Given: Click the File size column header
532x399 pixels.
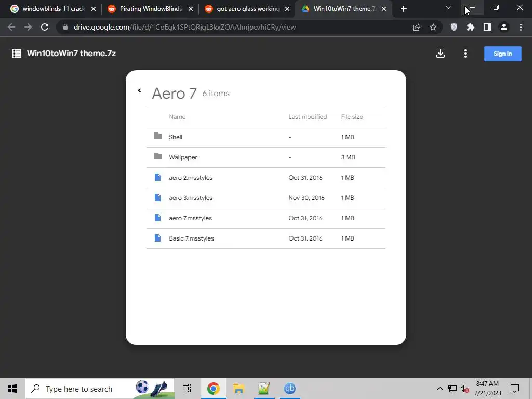Looking at the screenshot, I should click(352, 117).
